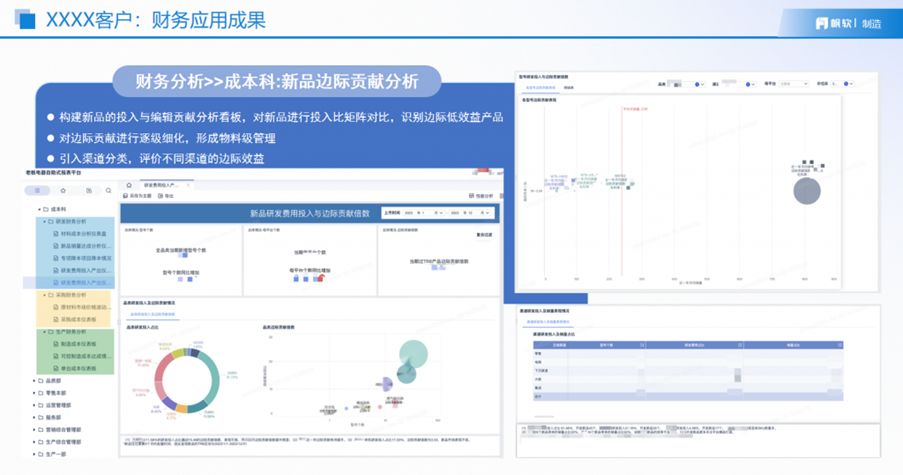903x475 pixels.
Task: Click the large teal donut chart segment
Action: click(x=215, y=377)
